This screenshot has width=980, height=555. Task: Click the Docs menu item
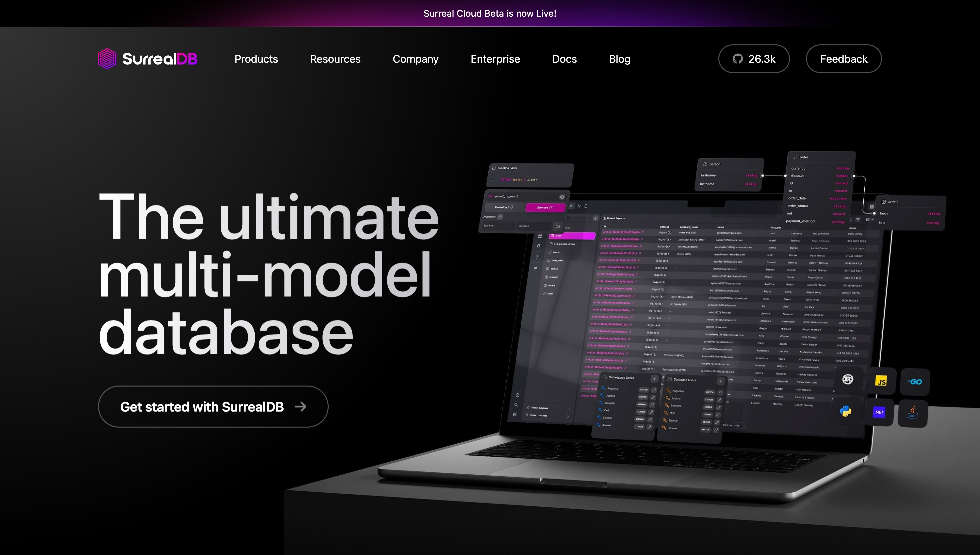[564, 59]
